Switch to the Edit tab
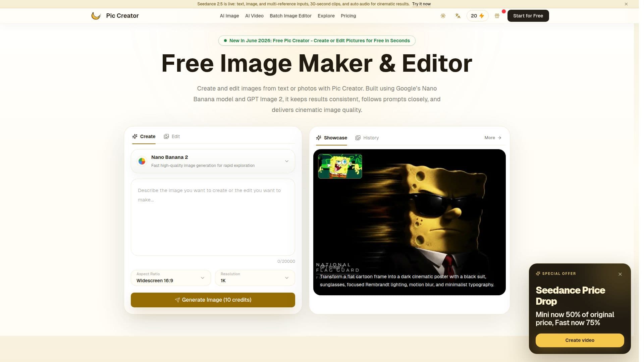This screenshot has height=362, width=644. 172,136
